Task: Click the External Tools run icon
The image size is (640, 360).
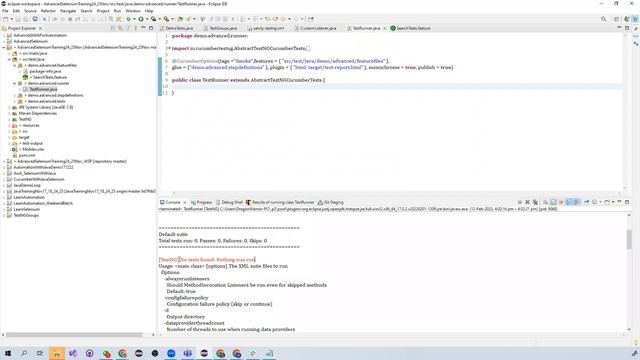Action: (166, 19)
